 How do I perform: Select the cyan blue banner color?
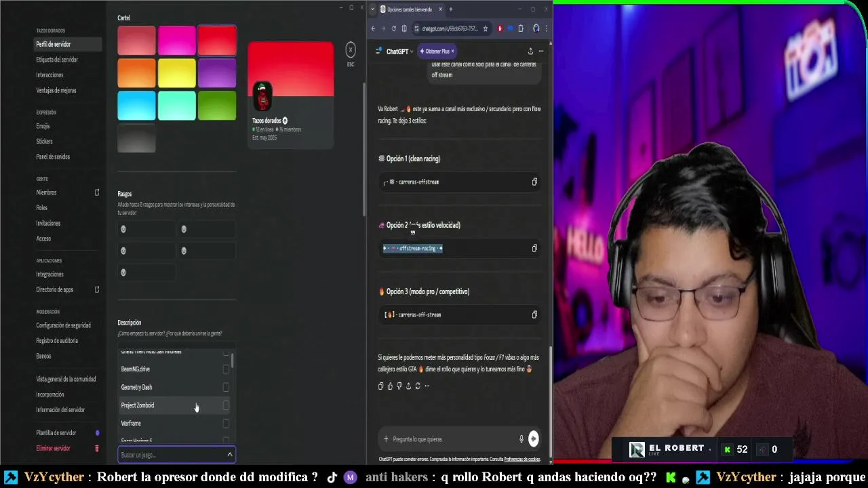click(136, 106)
